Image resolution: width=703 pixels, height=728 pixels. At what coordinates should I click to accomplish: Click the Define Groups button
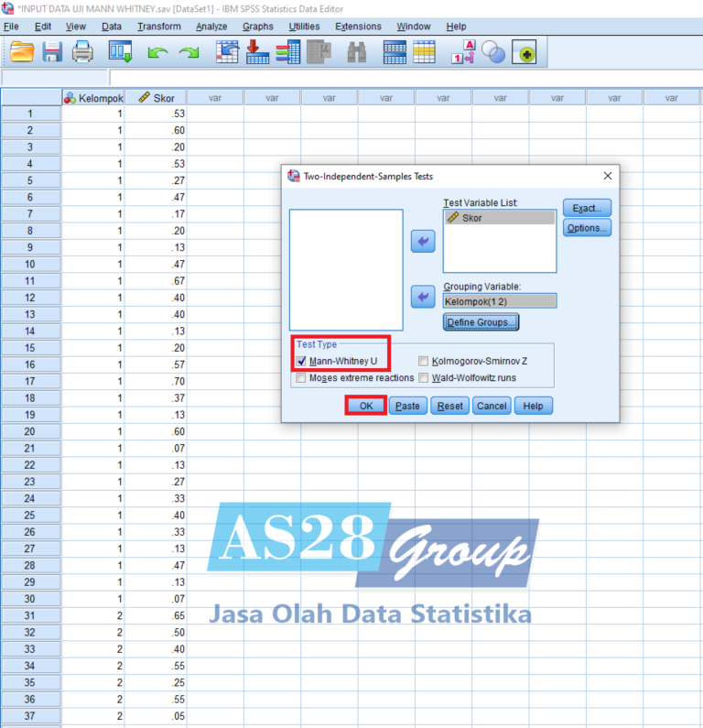(481, 322)
